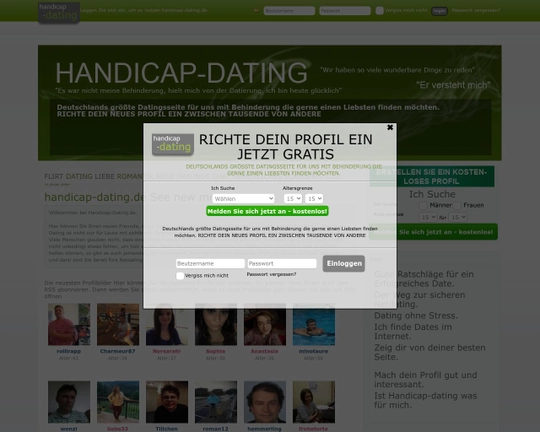Check the Männer checkbox in the sidebar
The image size is (540, 432).
coord(423,206)
